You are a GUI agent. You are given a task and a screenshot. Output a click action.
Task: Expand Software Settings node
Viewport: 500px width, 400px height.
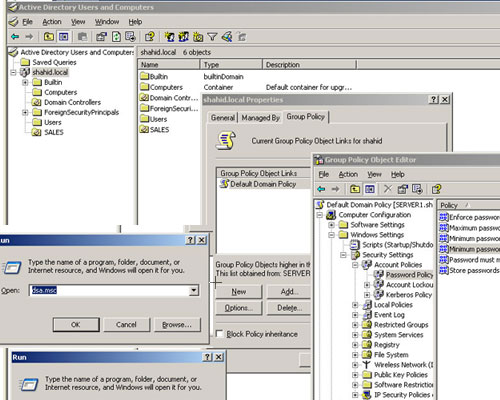point(331,225)
